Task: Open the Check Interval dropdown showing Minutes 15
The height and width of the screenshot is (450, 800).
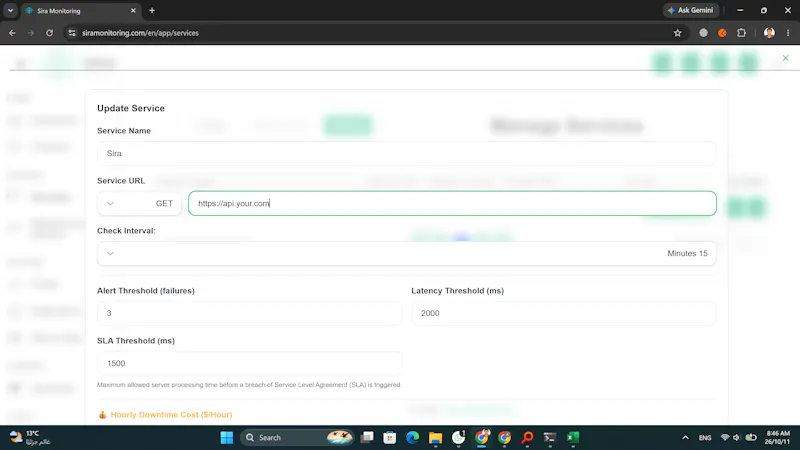Action: (407, 253)
